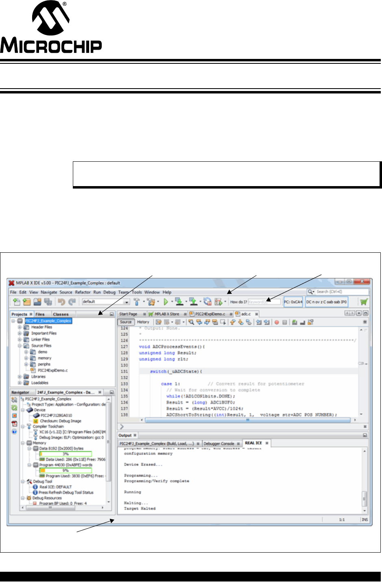Click Read Device Memory upload icon

[194, 302]
